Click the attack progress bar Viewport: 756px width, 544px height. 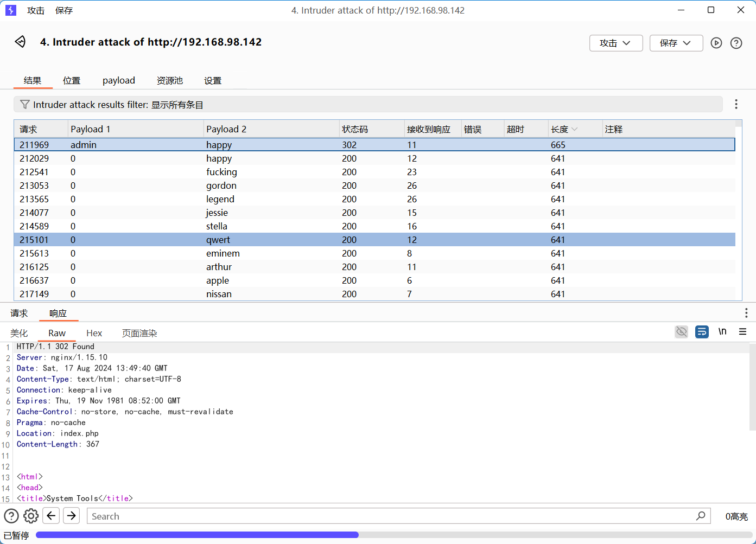(393, 535)
